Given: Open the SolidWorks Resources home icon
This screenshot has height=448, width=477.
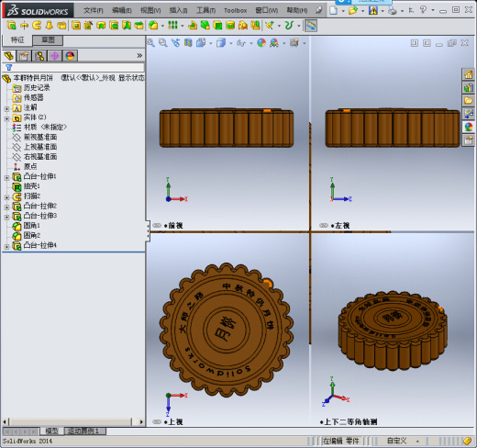Looking at the screenshot, I should (x=469, y=74).
